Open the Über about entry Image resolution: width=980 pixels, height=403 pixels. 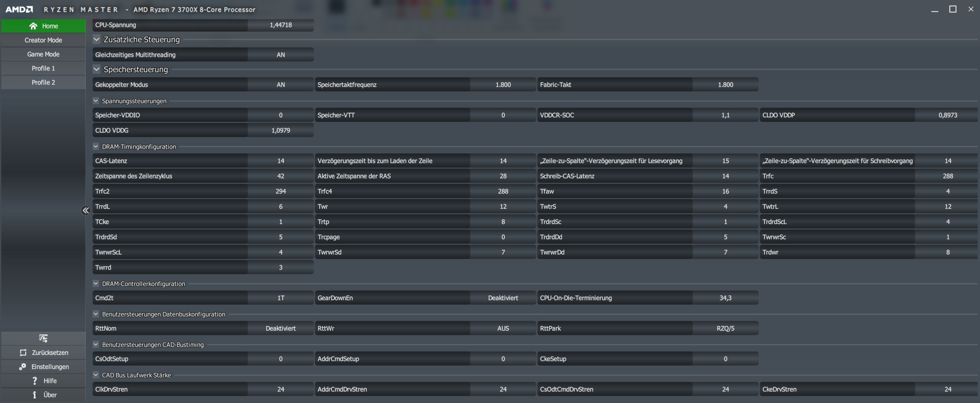[x=43, y=395]
